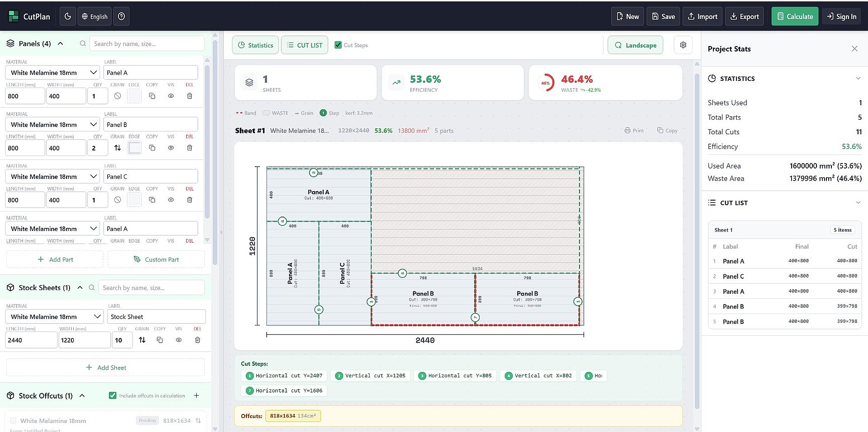Open layout settings gear icon

point(683,45)
